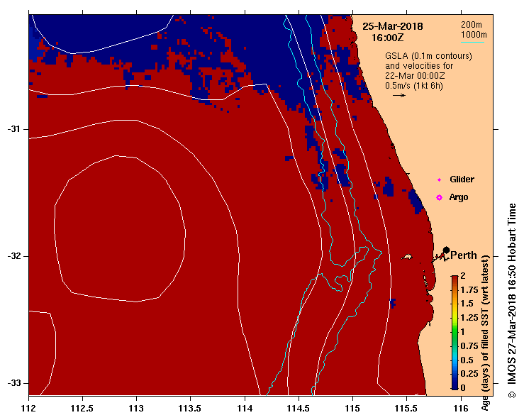Click the GSLA (0.1m contours) text
Screen dimensions: 524x420
tap(428, 56)
